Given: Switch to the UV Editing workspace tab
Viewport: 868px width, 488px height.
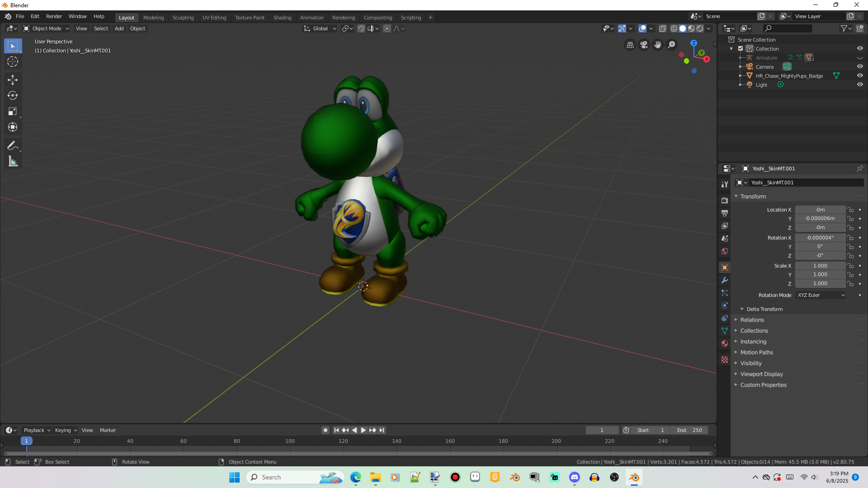Looking at the screenshot, I should (x=214, y=18).
